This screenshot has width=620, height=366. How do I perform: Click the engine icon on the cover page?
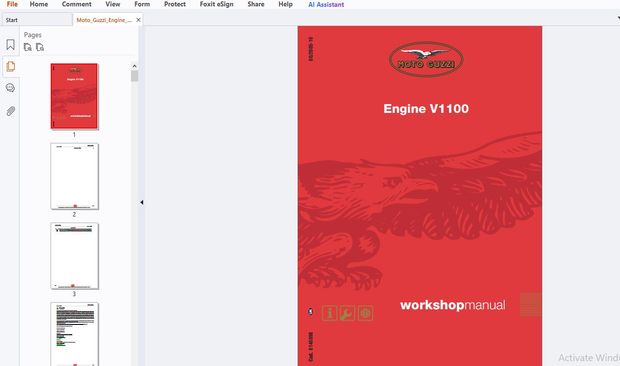click(365, 313)
